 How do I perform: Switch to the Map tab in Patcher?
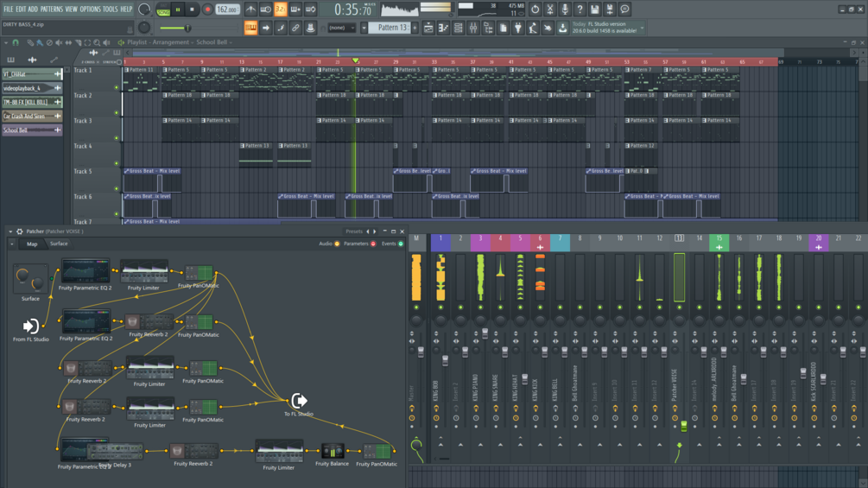point(32,244)
